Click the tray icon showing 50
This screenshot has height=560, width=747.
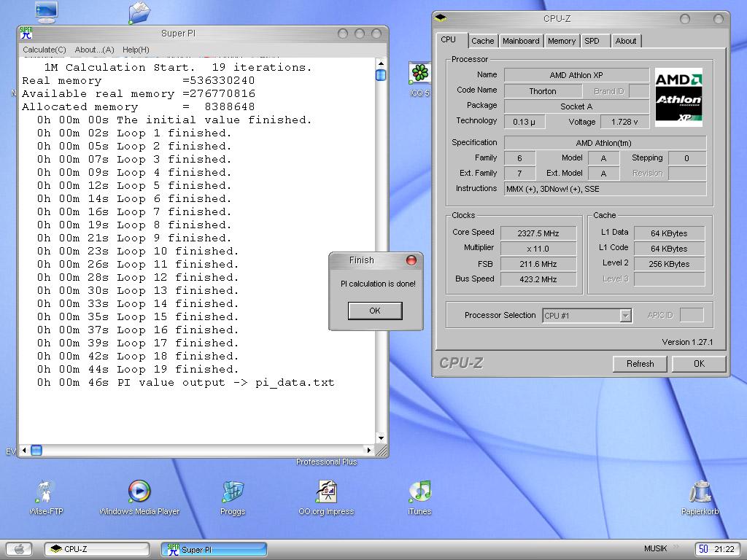[x=703, y=549]
